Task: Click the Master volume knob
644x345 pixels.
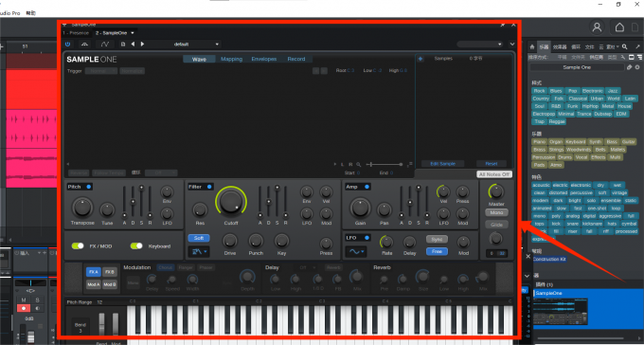Action: click(496, 191)
